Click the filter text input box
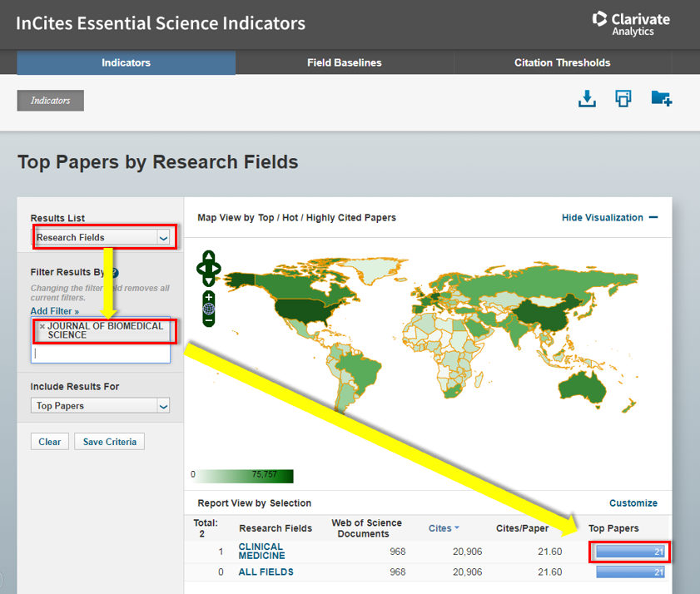Screen dimensions: 700x594 click(101, 354)
